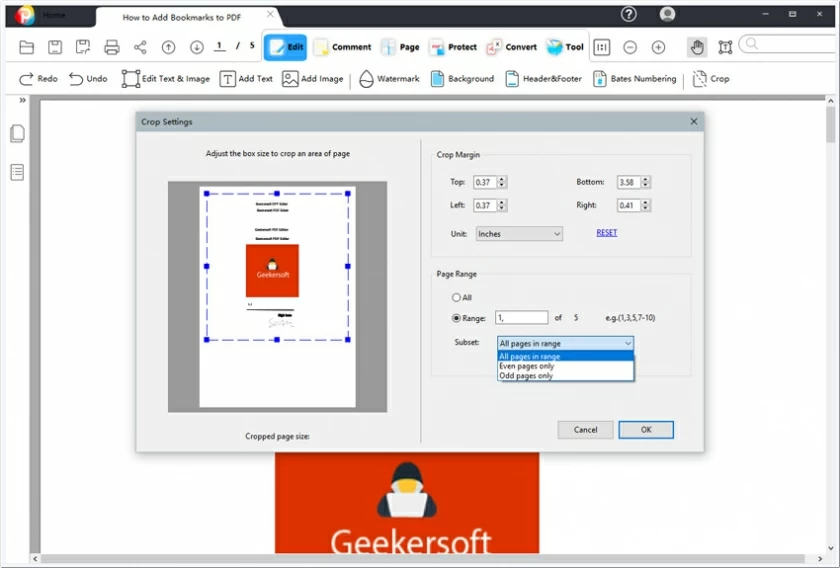
Task: Choose the Add Text tool
Action: (246, 79)
